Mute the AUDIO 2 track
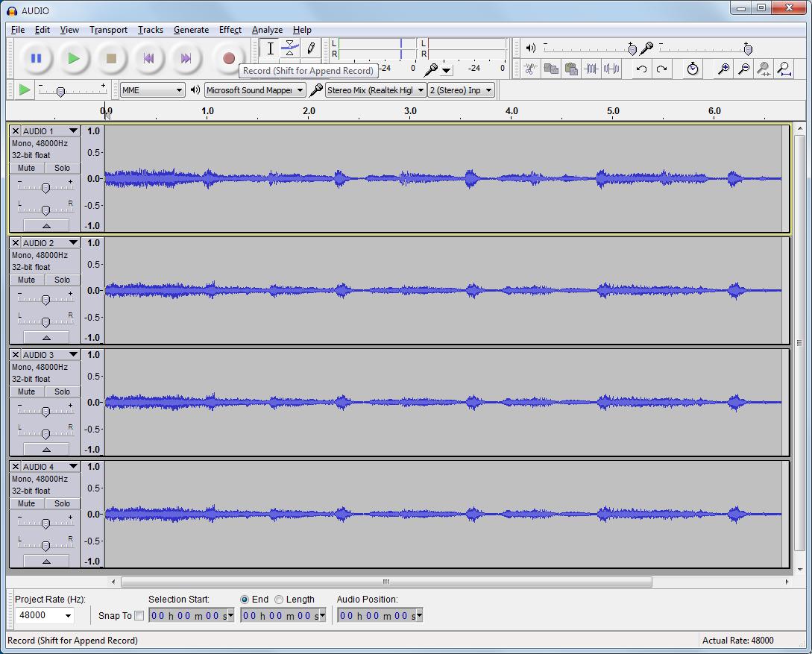This screenshot has height=654, width=812. click(x=27, y=280)
